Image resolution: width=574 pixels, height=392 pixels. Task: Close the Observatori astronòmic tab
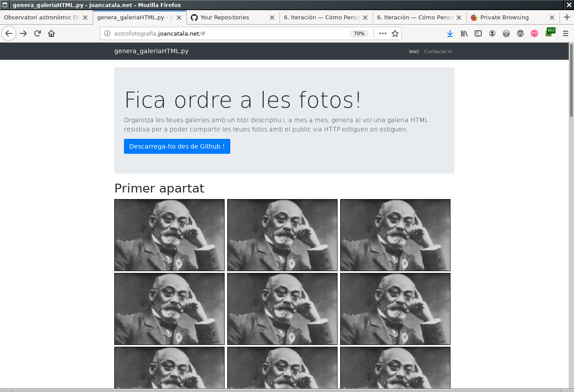pyautogui.click(x=85, y=18)
